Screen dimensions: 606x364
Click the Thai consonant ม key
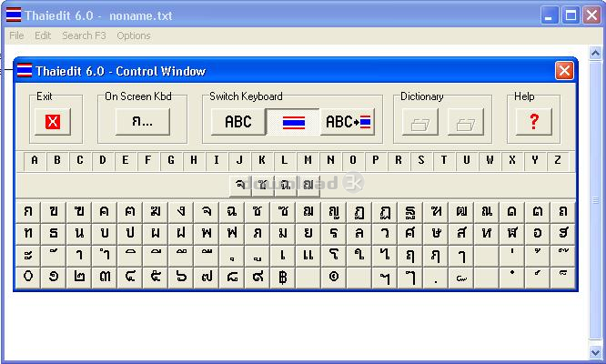(283, 233)
